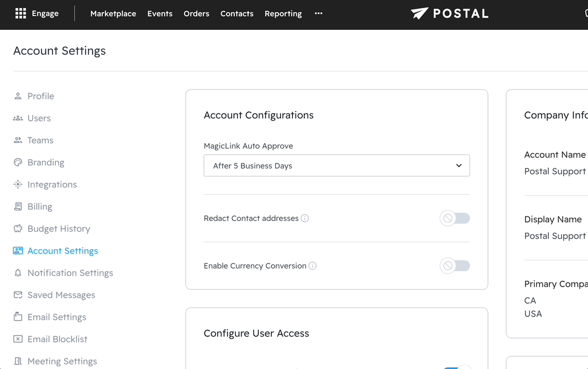
Task: Navigate to Saved Messages in the sidebar
Action: click(61, 295)
